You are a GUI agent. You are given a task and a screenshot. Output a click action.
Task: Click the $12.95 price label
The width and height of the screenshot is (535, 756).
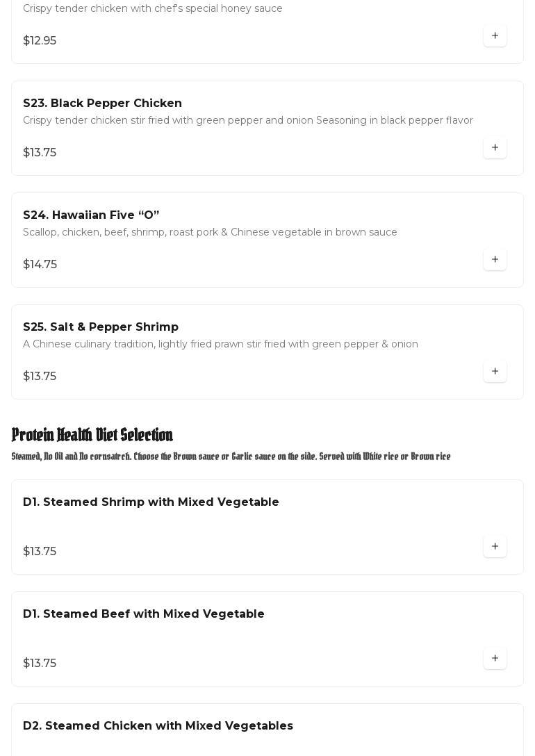pos(40,41)
